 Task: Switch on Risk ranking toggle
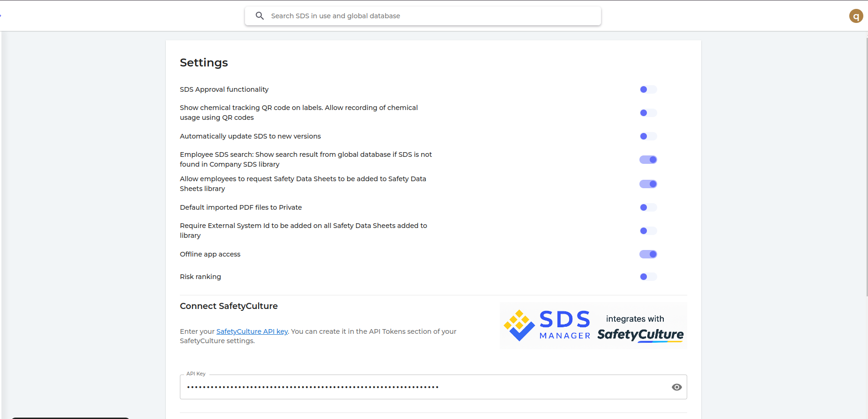[x=648, y=277]
